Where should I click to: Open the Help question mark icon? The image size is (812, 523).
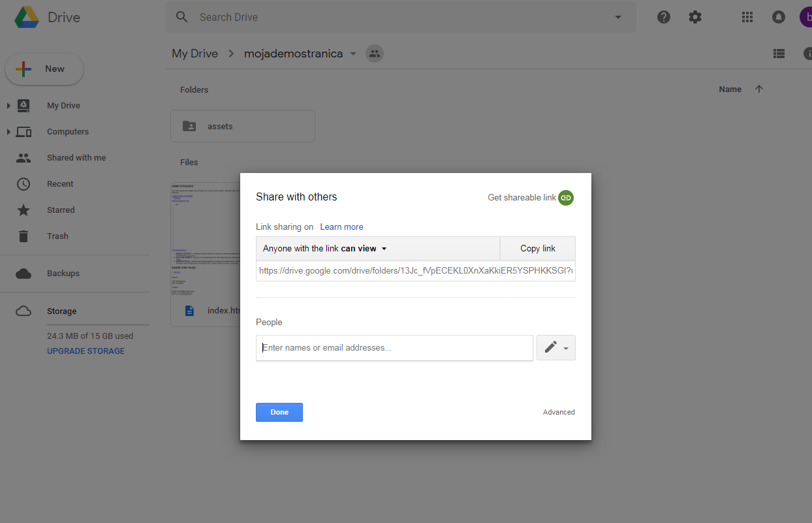click(664, 18)
